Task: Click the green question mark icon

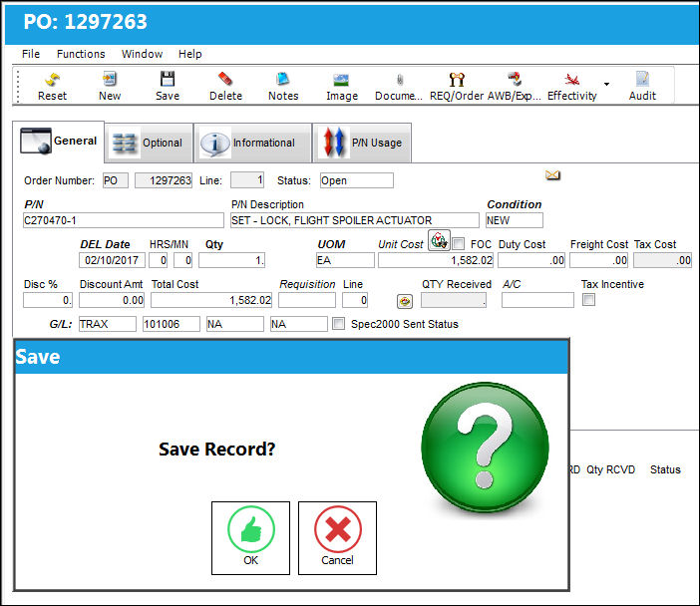Action: click(486, 448)
